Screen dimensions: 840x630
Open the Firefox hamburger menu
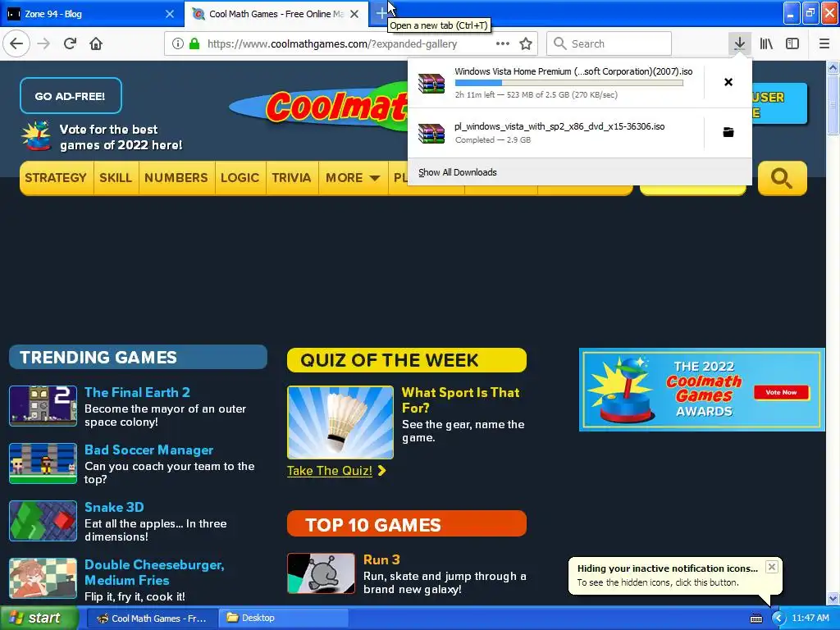(x=824, y=43)
